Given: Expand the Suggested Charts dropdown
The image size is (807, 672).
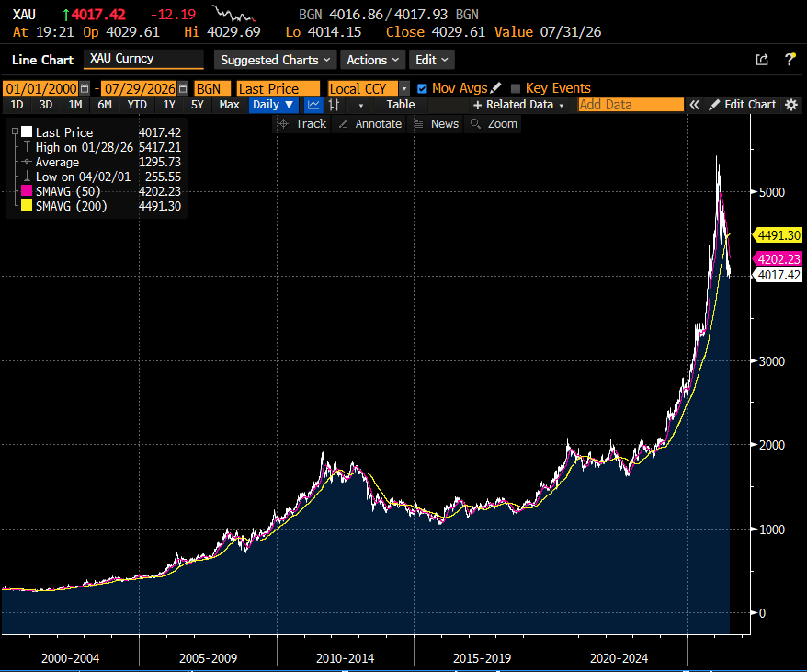Looking at the screenshot, I should point(275,60).
